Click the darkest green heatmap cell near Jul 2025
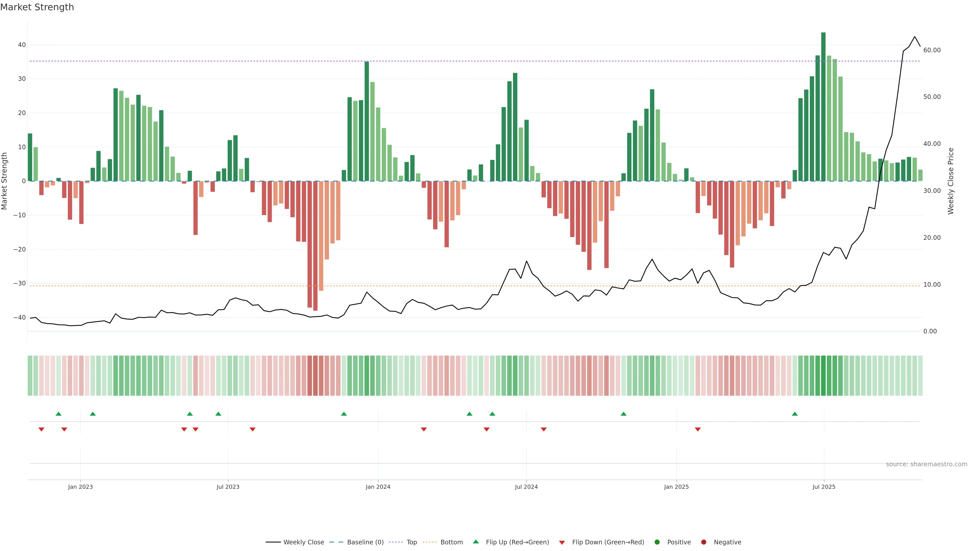 [823, 376]
